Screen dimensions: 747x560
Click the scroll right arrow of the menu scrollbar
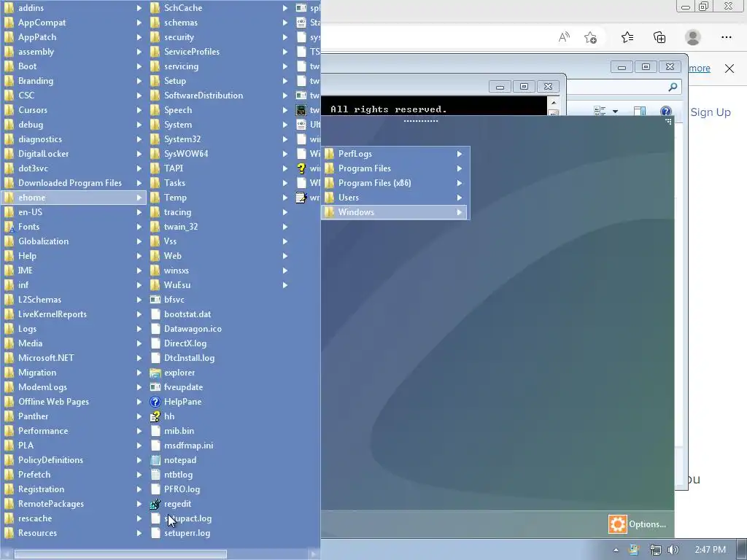point(313,554)
